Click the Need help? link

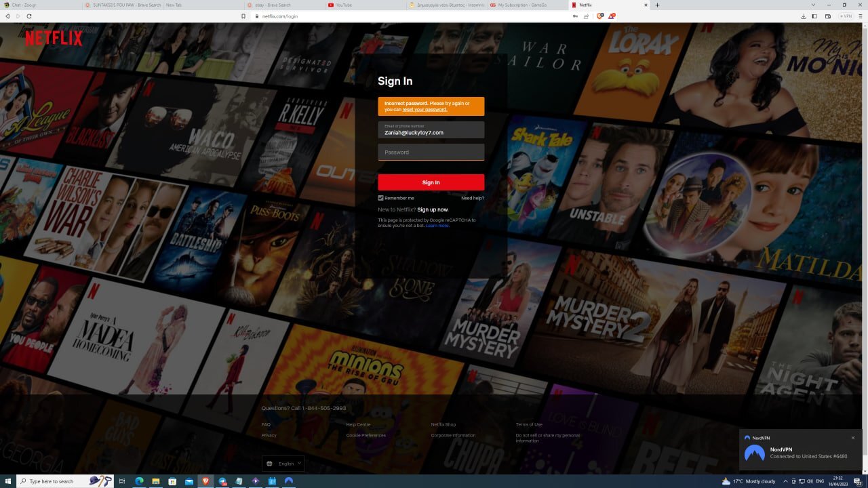[473, 198]
